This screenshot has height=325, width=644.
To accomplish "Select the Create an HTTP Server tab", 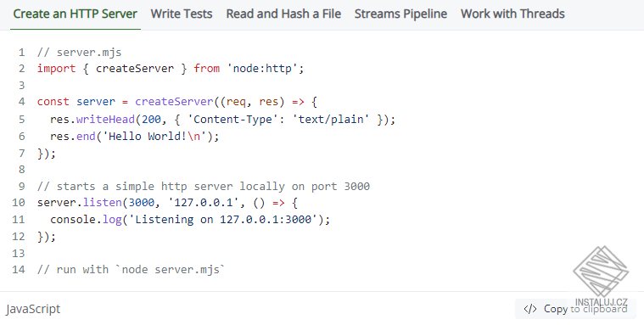I will [76, 14].
